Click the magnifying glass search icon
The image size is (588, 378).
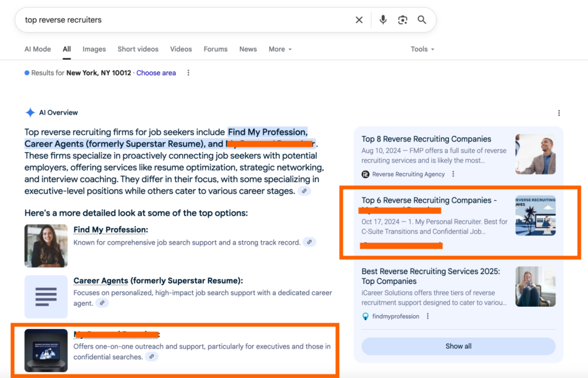click(x=422, y=20)
